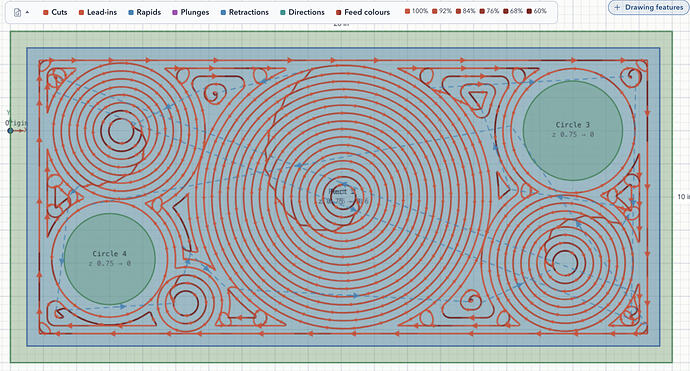Open the Drawing features panel
The image size is (690, 371).
coord(649,7)
